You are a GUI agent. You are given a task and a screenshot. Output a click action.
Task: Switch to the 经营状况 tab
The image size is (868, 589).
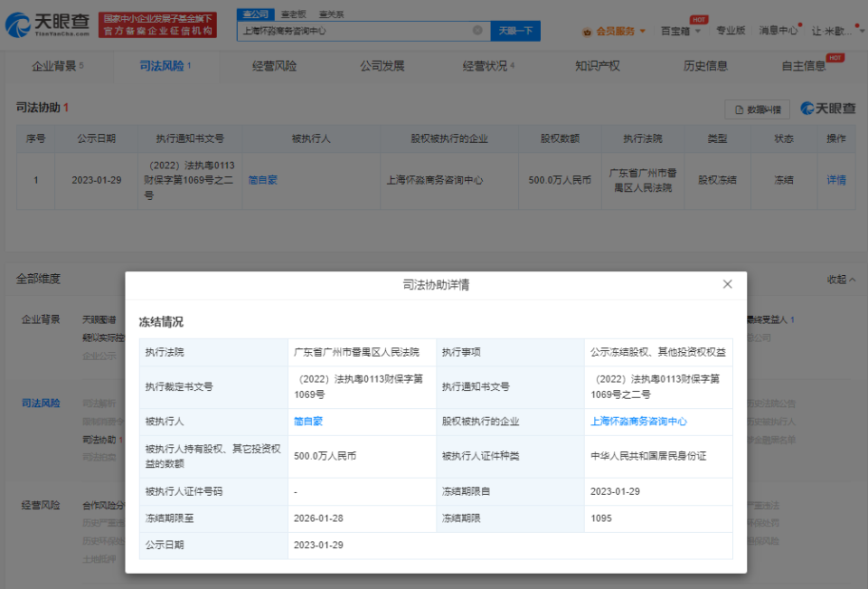485,65
